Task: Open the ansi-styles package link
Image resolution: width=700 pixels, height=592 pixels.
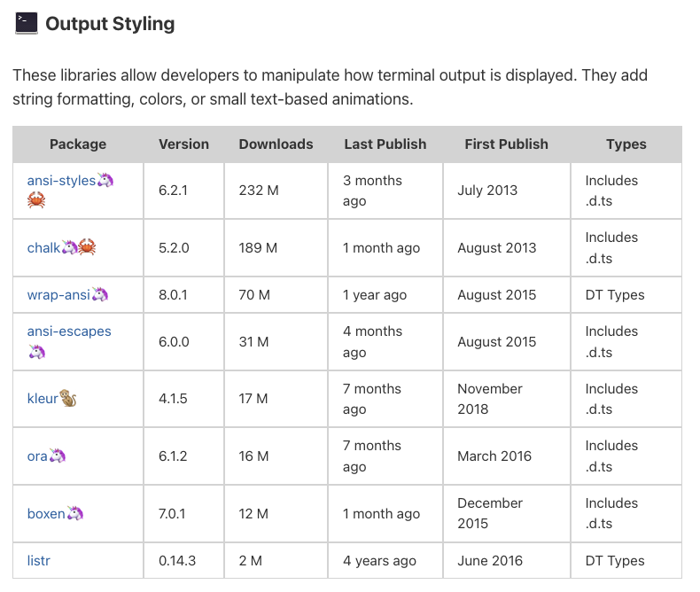Action: pyautogui.click(x=61, y=181)
